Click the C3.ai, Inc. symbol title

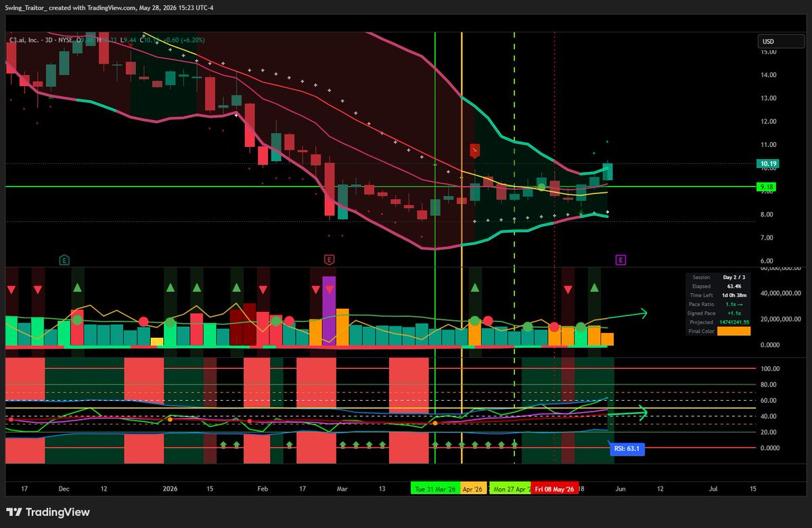25,41
